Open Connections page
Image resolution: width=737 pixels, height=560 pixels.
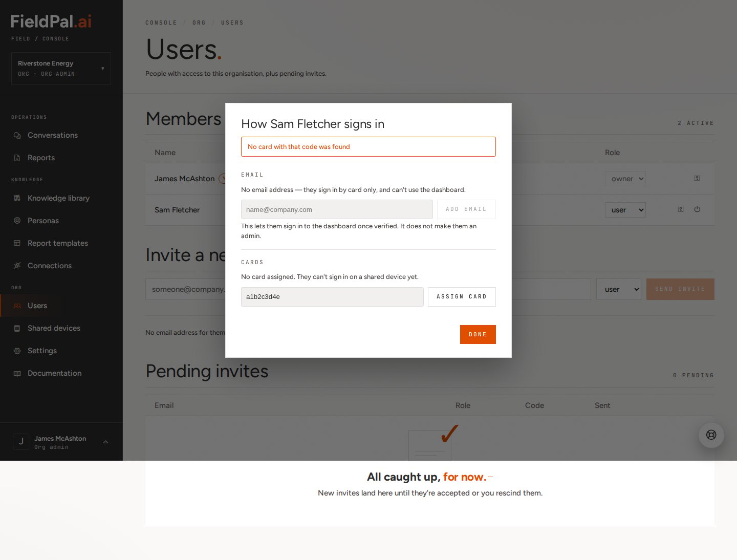click(50, 266)
